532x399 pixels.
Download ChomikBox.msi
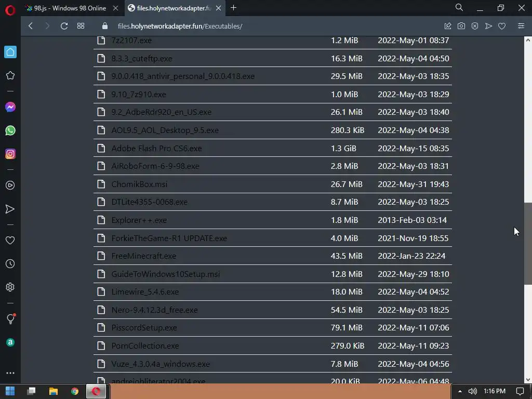139,184
